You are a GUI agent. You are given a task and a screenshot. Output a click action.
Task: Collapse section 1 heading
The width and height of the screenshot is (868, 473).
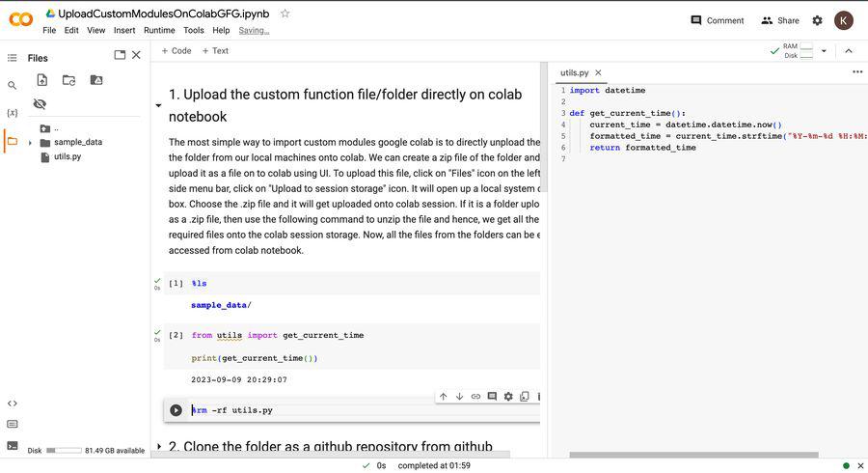(x=158, y=106)
